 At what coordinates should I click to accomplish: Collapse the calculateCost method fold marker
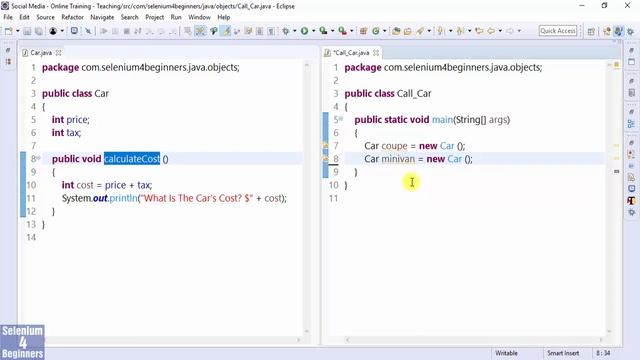click(x=39, y=158)
